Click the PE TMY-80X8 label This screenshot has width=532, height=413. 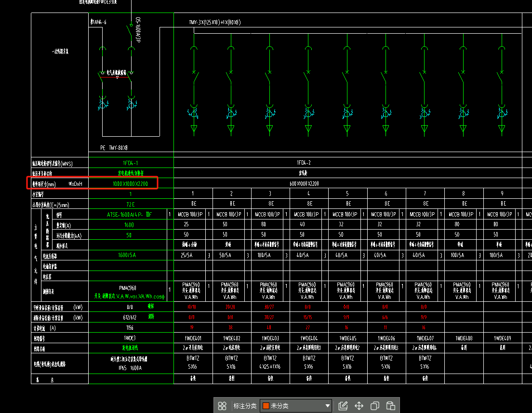point(114,148)
